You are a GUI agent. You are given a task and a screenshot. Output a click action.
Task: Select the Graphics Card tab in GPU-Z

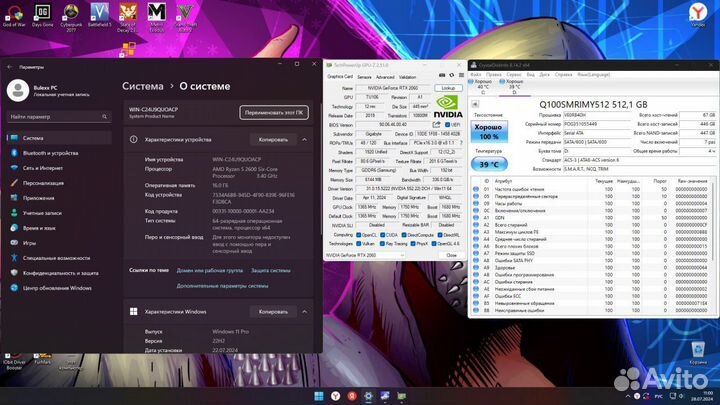(x=340, y=76)
